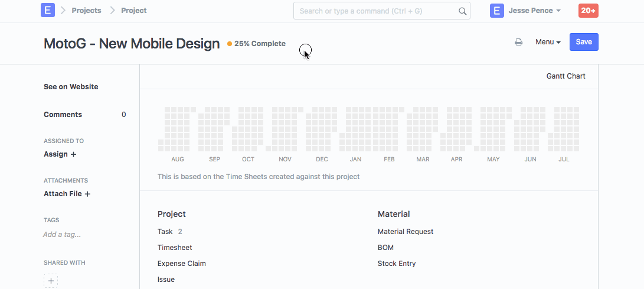Click the print icon
The height and width of the screenshot is (289, 644).
pos(518,42)
